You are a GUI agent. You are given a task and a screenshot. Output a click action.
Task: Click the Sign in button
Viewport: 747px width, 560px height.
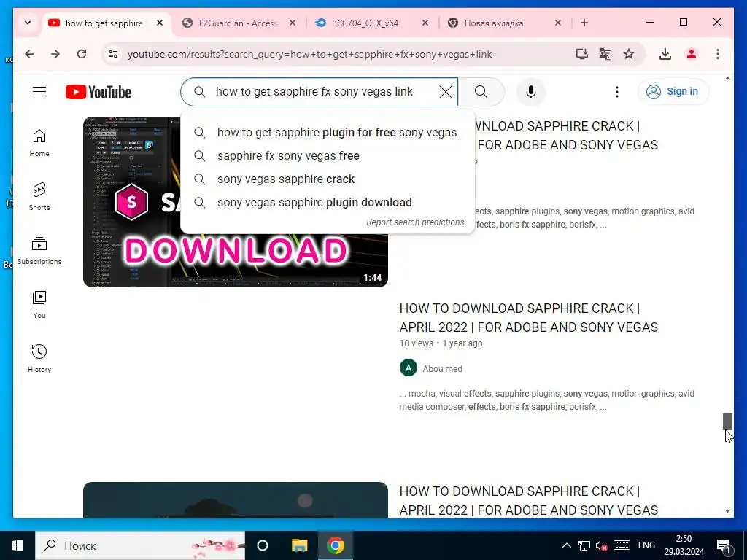coord(673,91)
